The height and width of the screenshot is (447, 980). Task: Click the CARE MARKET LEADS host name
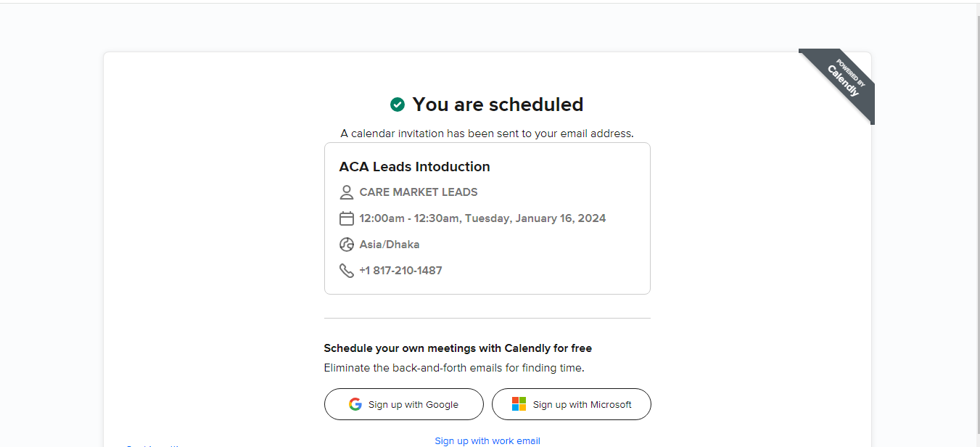tap(419, 192)
